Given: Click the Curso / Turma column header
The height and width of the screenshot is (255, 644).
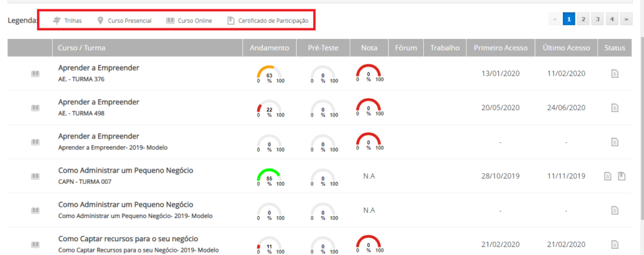Looking at the screenshot, I should pos(82,48).
